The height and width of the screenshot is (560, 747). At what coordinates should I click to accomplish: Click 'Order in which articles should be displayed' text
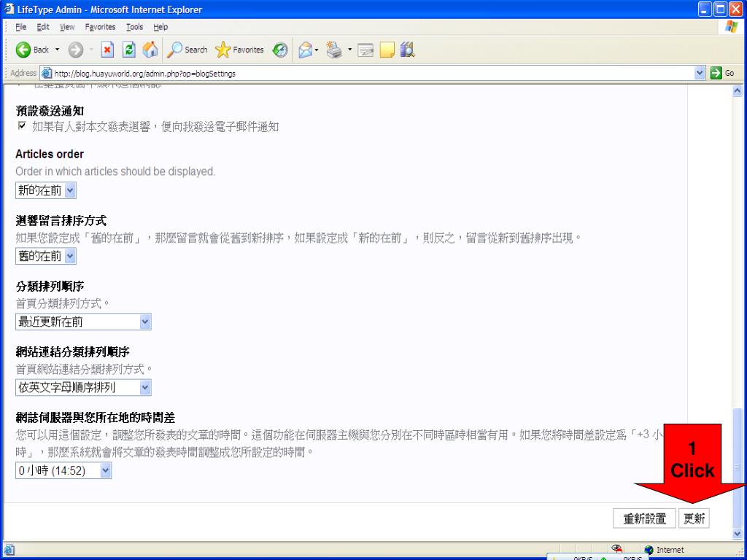click(x=115, y=171)
